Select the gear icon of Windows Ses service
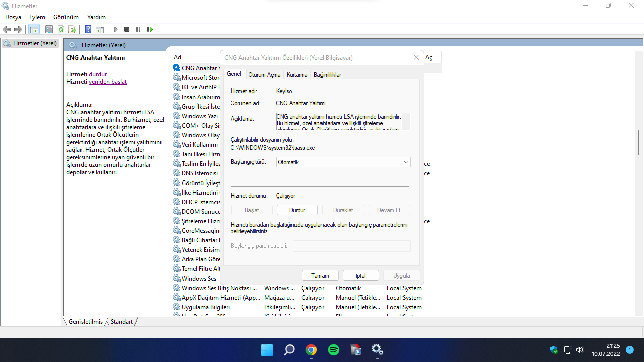644x362 pixels. 176,279
